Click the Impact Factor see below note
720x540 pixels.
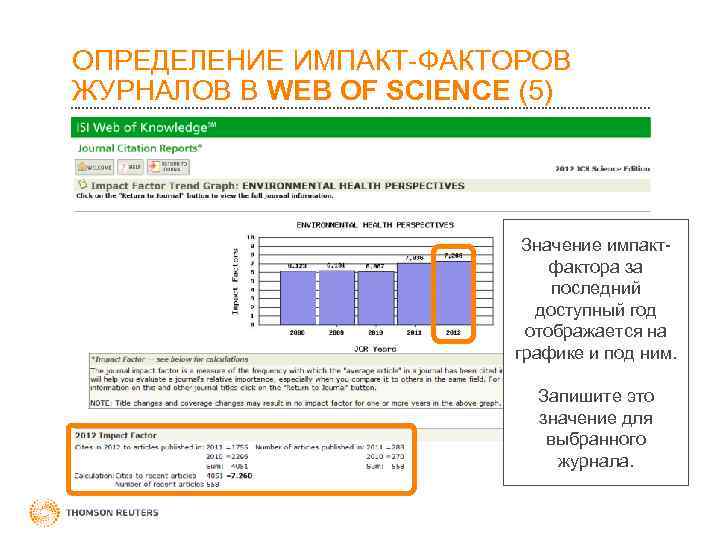pyautogui.click(x=170, y=359)
